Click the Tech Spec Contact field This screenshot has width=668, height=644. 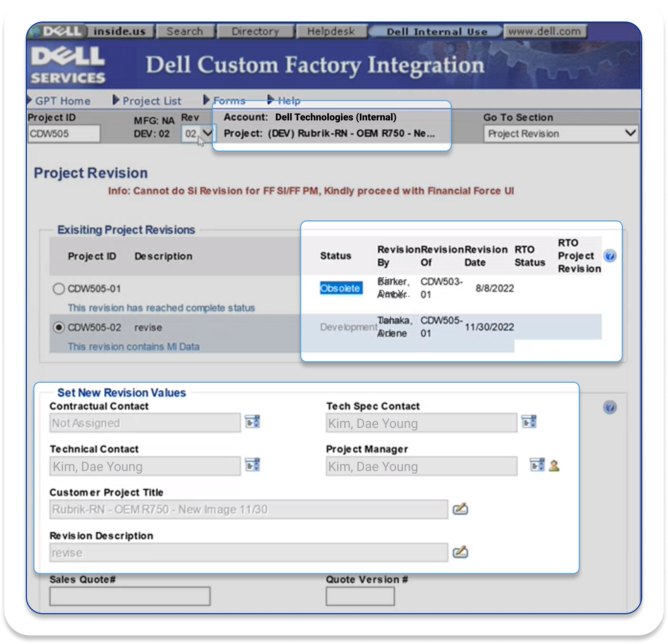422,423
